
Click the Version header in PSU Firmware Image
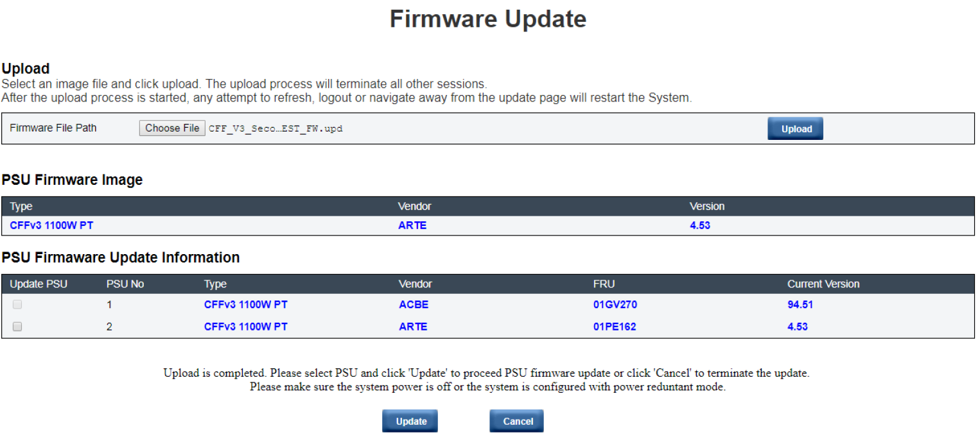coord(707,206)
